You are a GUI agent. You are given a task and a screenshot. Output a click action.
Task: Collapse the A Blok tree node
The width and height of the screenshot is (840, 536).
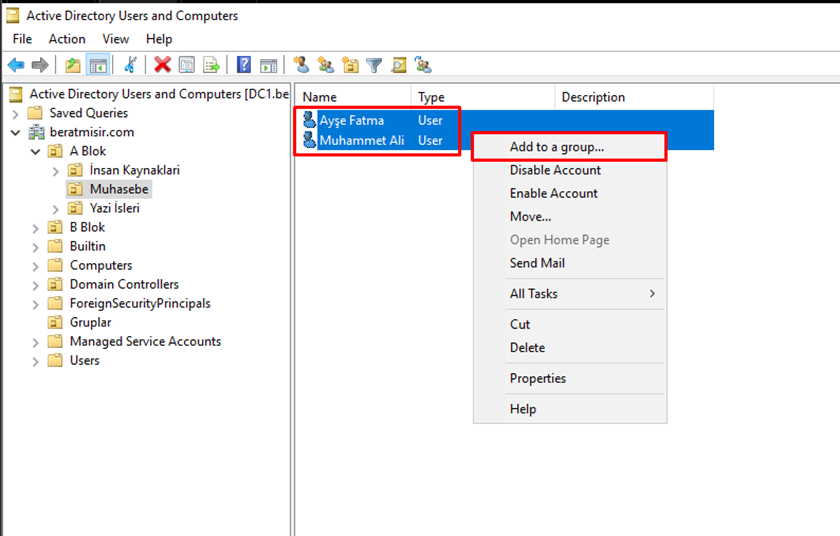click(x=36, y=151)
